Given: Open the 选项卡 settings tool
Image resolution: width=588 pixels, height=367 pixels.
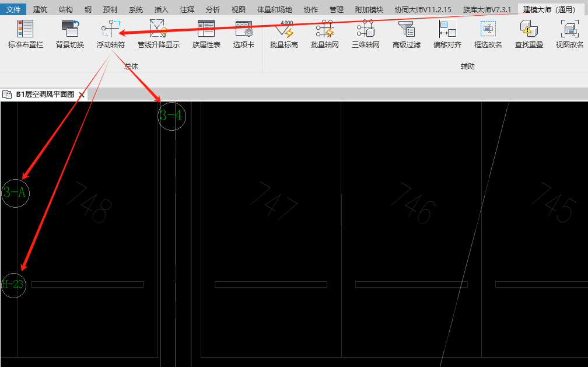Looking at the screenshot, I should 244,34.
